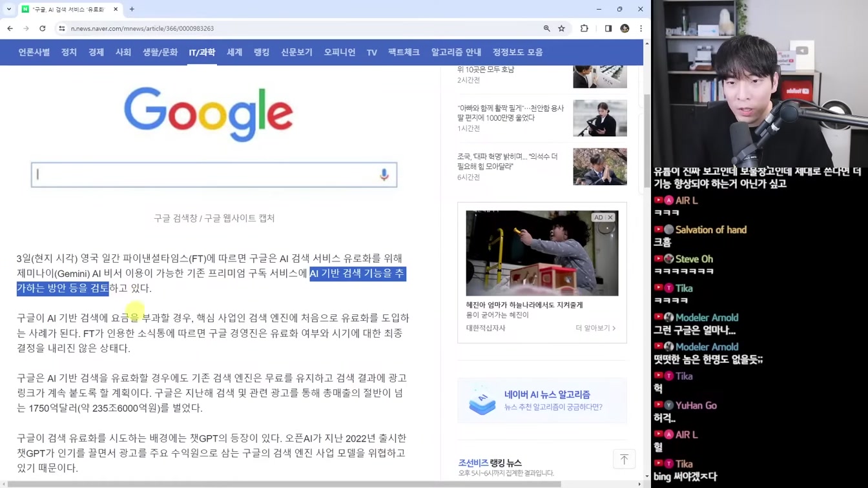Click the 'YuHan Go' chat username
868x488 pixels.
pos(696,405)
